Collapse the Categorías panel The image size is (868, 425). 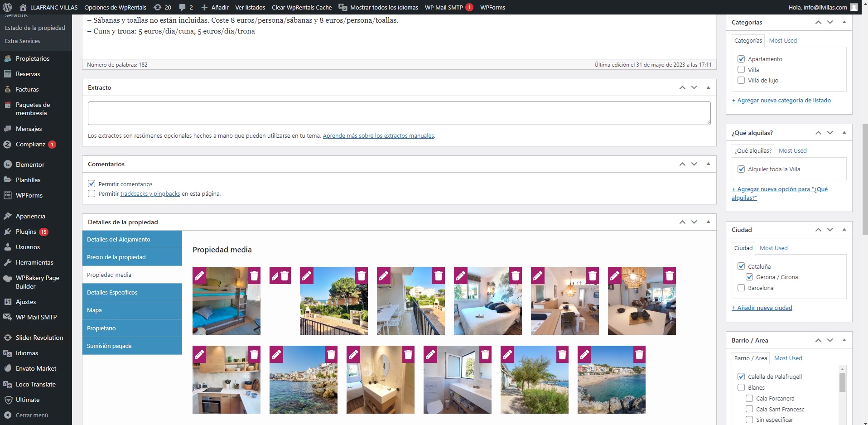(x=844, y=22)
